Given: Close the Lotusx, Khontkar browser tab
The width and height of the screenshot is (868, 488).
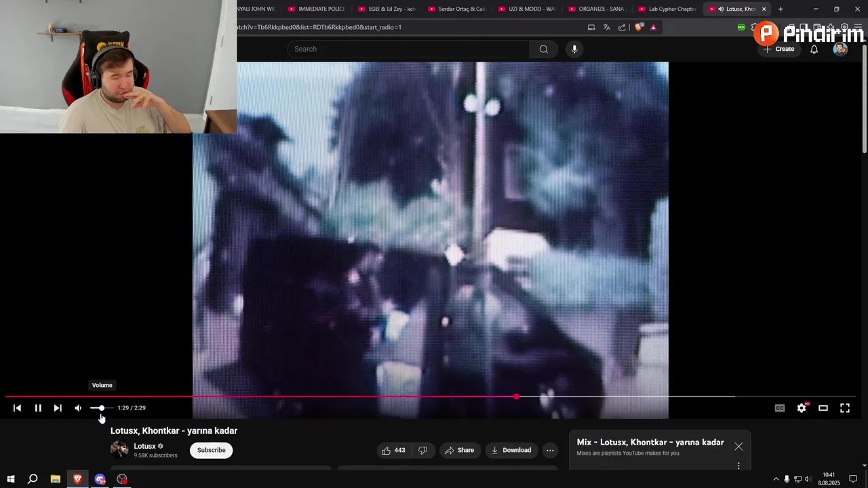Looking at the screenshot, I should pyautogui.click(x=764, y=9).
